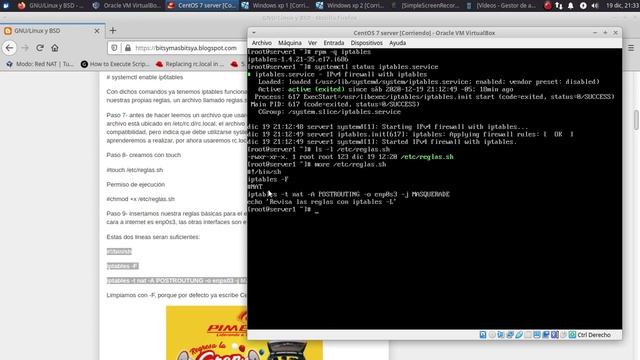Go back in Firefox
Image resolution: width=640 pixels, height=360 pixels.
coord(9,48)
